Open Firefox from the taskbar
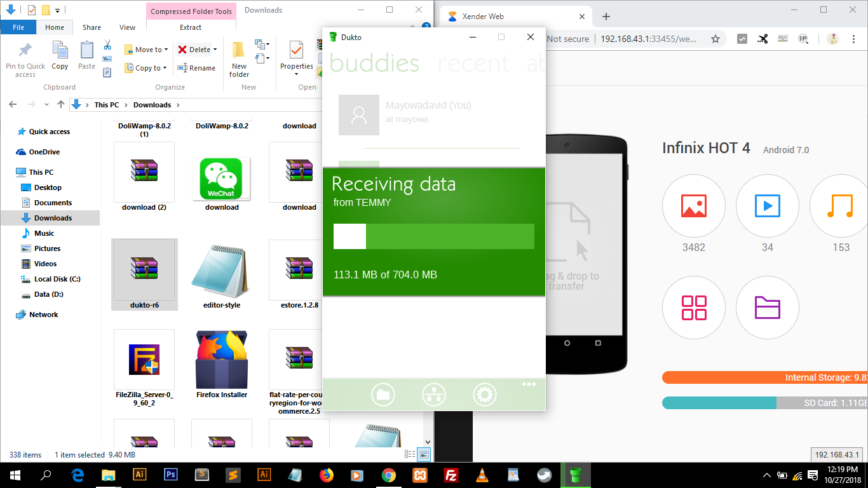The height and width of the screenshot is (488, 868). pyautogui.click(x=327, y=475)
